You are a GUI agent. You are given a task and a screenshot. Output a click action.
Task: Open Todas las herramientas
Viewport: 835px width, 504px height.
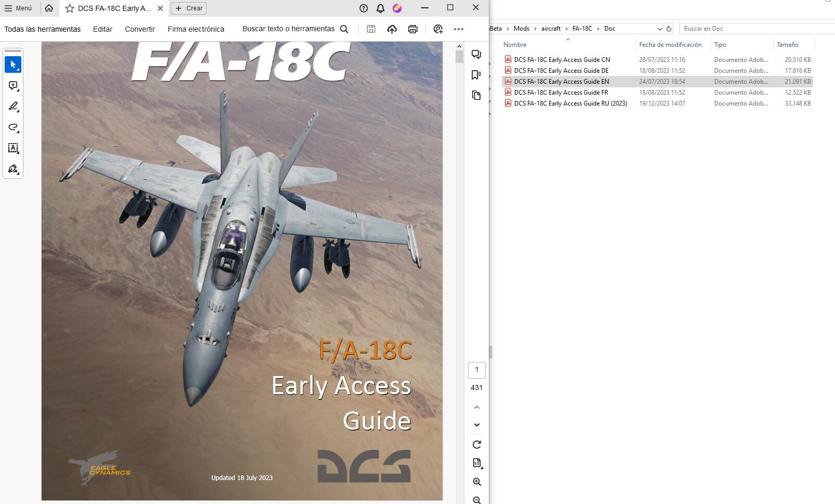pos(43,29)
